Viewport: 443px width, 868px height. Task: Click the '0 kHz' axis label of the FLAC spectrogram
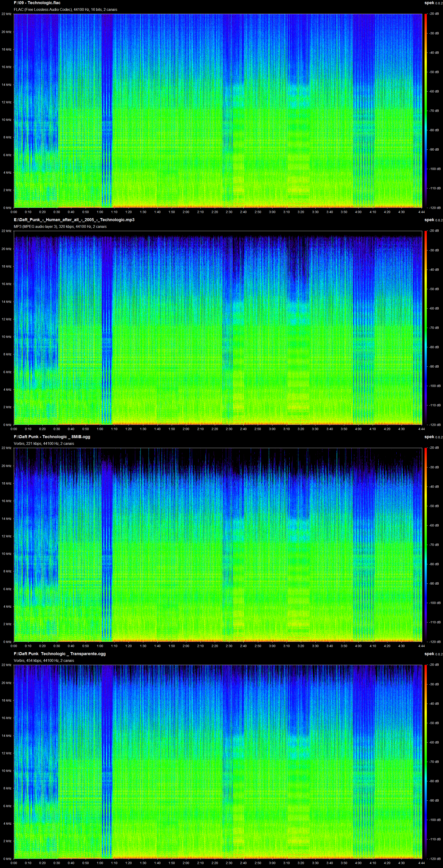tap(7, 208)
